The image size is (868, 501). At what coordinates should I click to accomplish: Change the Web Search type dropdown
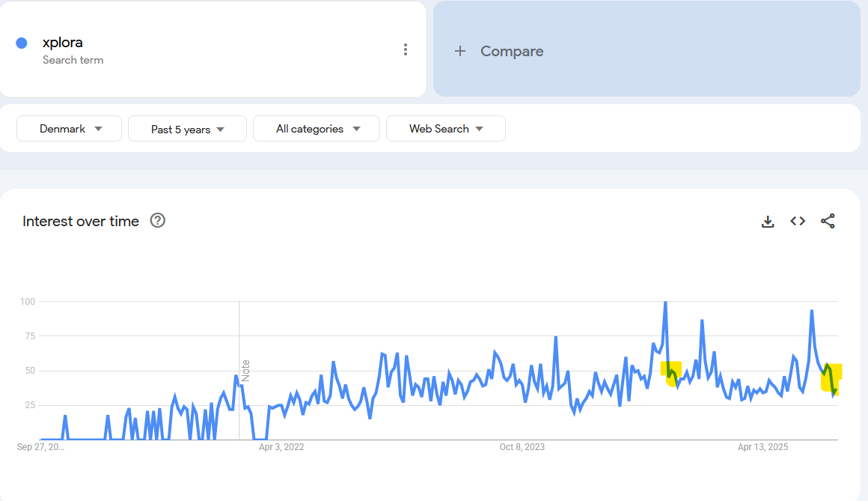point(445,129)
